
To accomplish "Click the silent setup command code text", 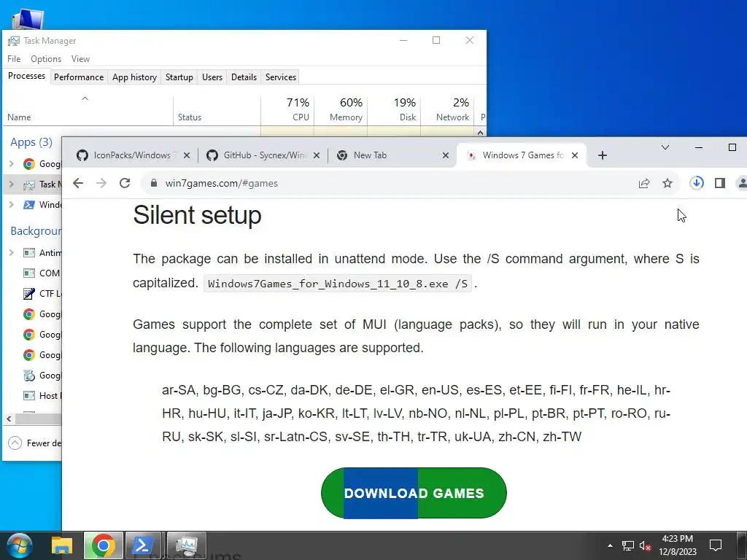I will tap(338, 284).
